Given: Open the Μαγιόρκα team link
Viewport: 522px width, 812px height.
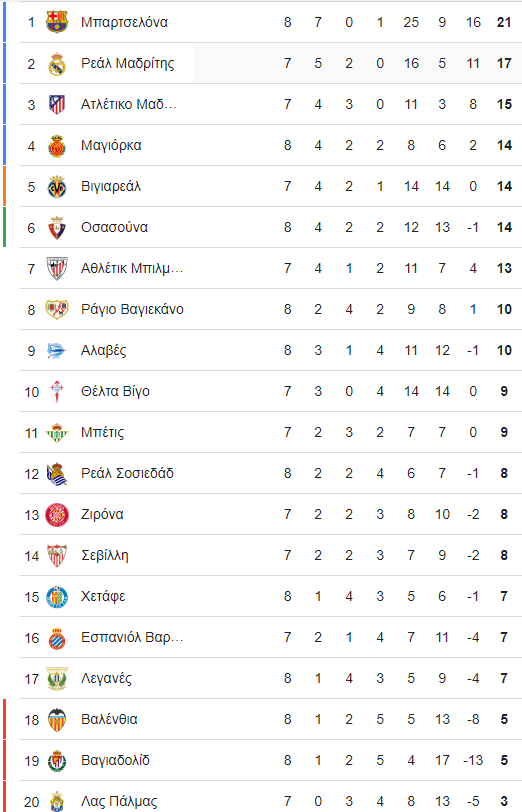Looking at the screenshot, I should (x=111, y=146).
